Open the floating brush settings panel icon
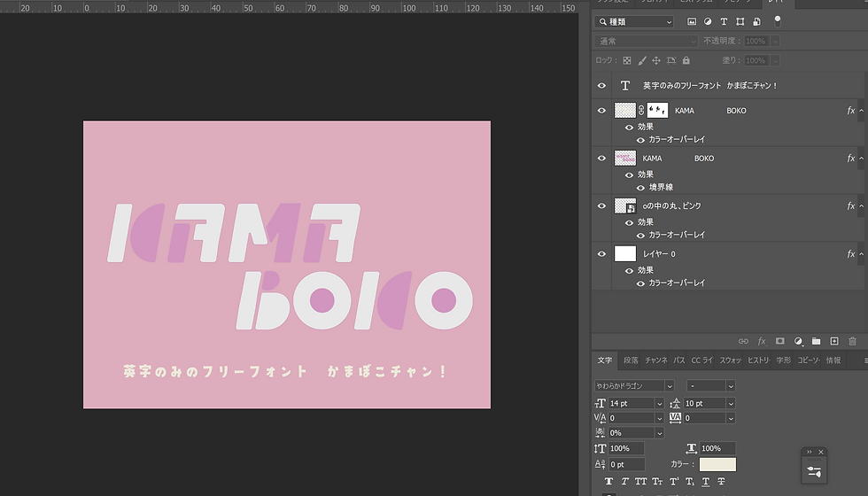The height and width of the screenshot is (496, 868). pyautogui.click(x=814, y=471)
